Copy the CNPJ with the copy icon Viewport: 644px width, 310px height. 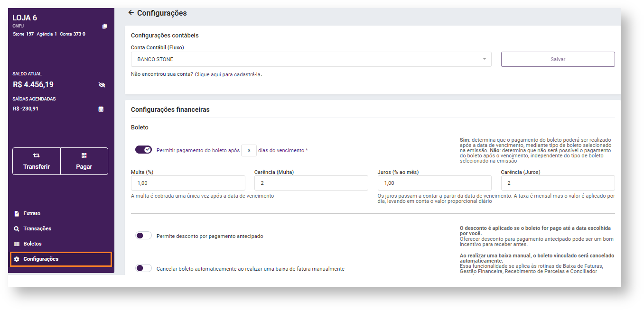coord(105,26)
